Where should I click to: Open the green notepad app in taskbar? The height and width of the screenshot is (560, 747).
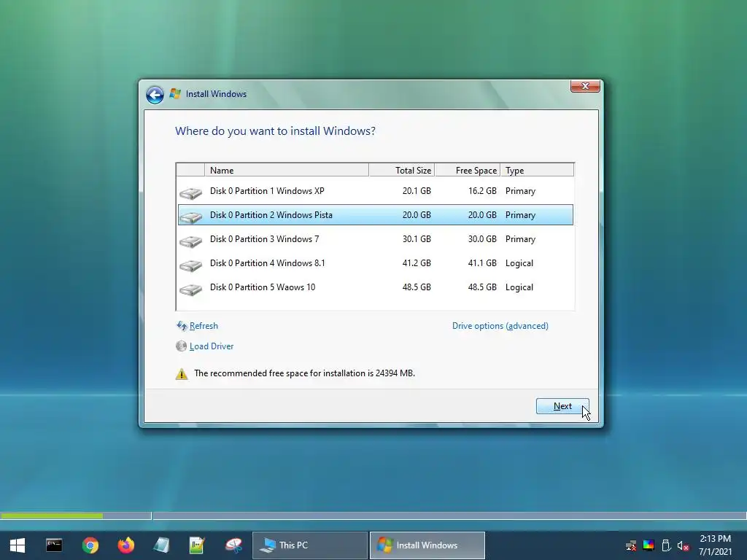197,545
